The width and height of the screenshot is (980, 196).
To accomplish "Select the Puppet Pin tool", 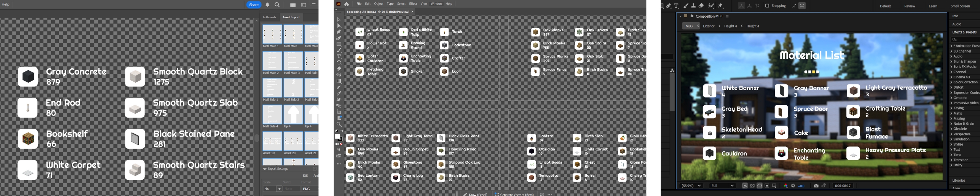I will (720, 6).
